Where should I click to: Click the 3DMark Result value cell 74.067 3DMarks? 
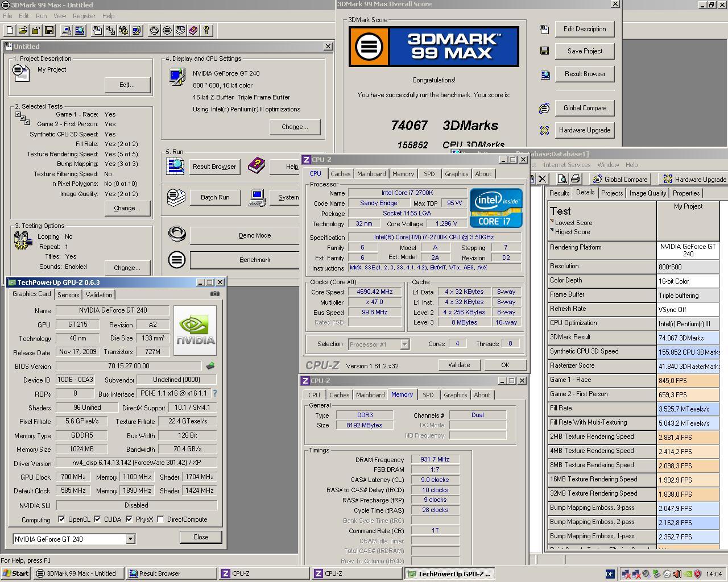tap(688, 337)
